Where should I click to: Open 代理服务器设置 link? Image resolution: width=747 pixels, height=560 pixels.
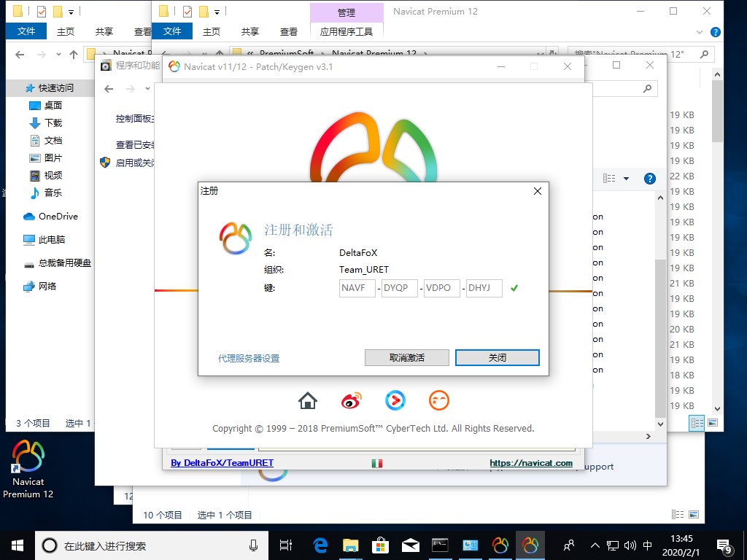(249, 358)
